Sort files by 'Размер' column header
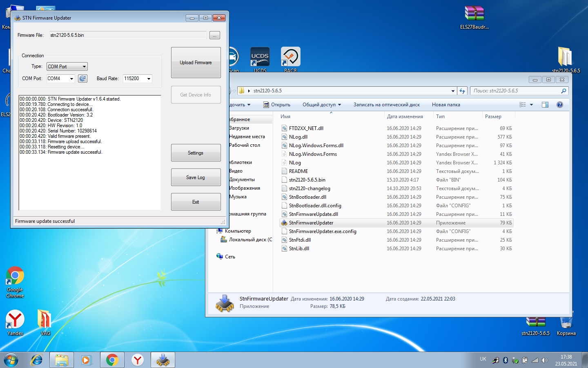This screenshot has height=368, width=588. pyautogui.click(x=493, y=117)
